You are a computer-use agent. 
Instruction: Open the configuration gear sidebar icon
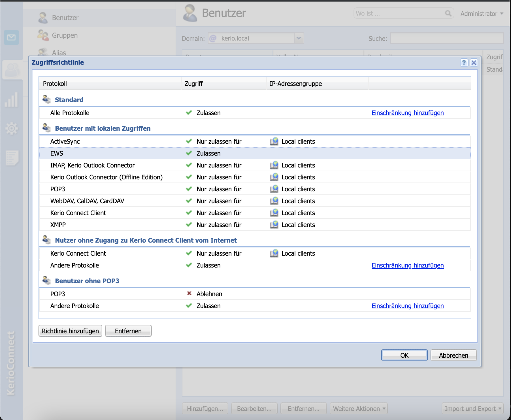[12, 129]
